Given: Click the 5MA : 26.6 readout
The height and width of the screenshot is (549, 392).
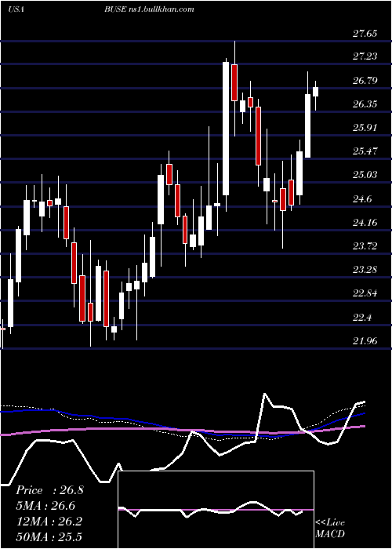Looking at the screenshot, I should pyautogui.click(x=45, y=506).
